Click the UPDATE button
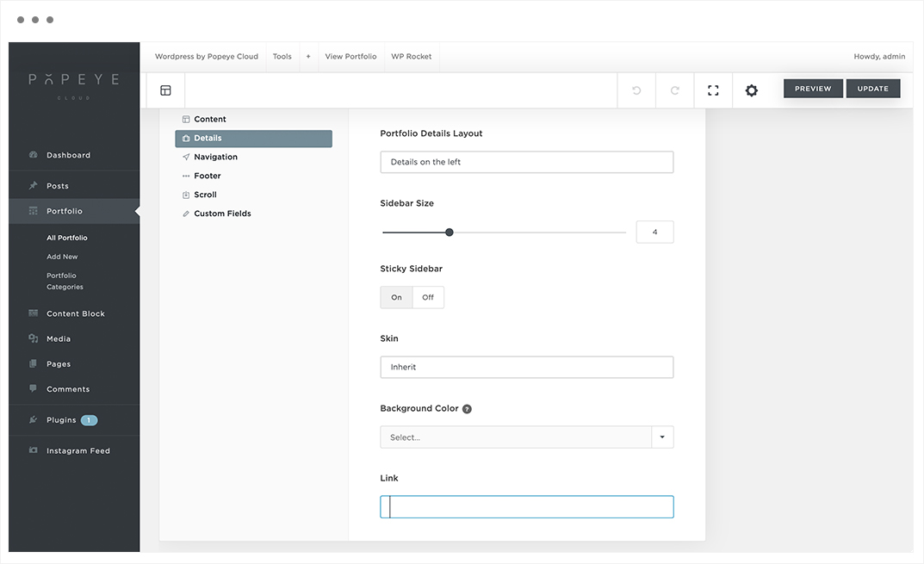 point(872,89)
